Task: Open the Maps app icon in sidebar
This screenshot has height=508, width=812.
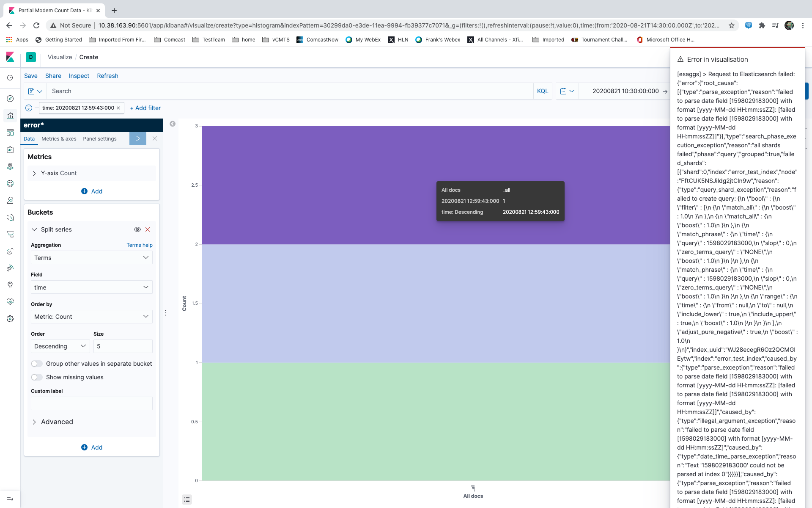Action: click(10, 166)
